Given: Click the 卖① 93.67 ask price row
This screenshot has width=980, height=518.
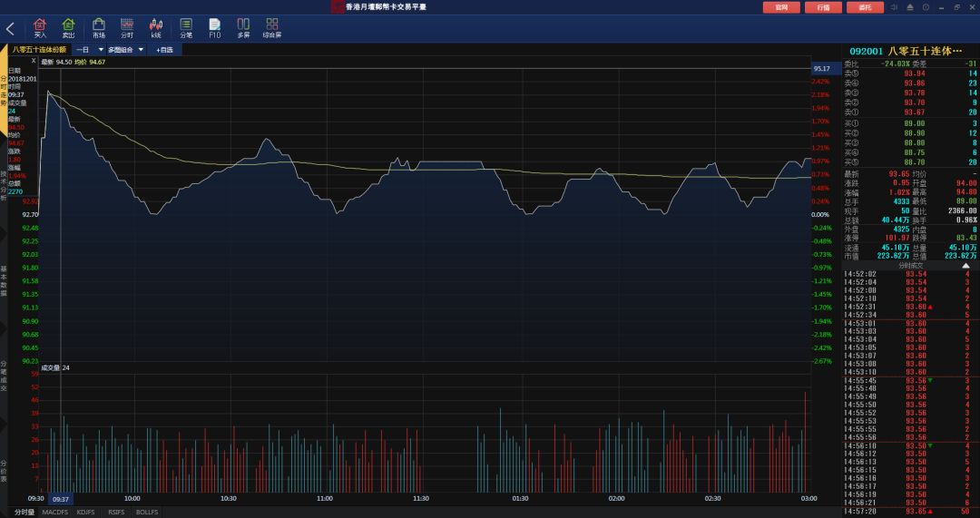Looking at the screenshot, I should coord(910,112).
